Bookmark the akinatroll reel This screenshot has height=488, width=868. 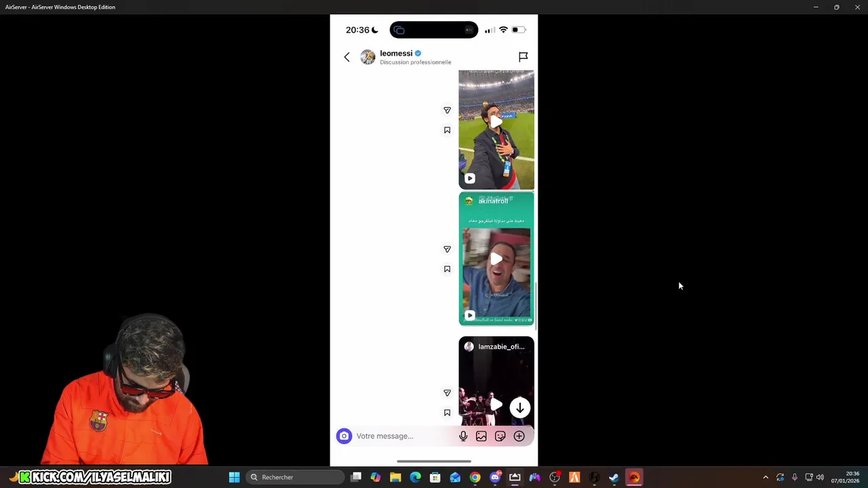(x=447, y=269)
